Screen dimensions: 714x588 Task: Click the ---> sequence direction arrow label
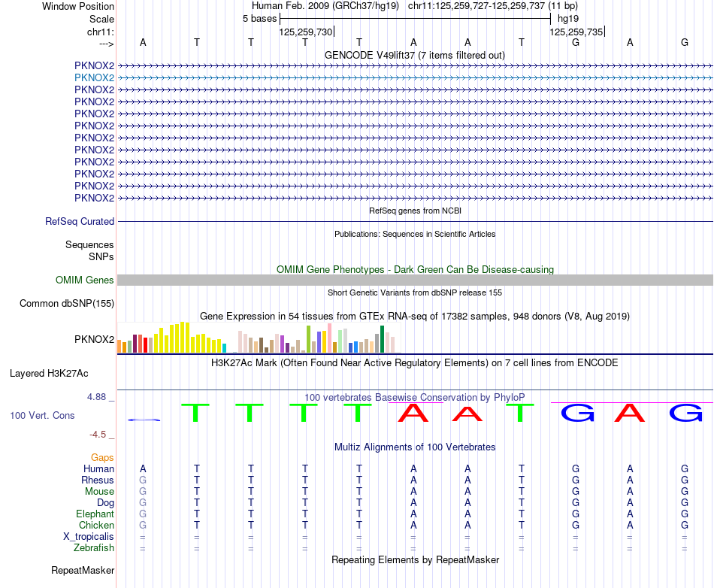pyautogui.click(x=106, y=44)
